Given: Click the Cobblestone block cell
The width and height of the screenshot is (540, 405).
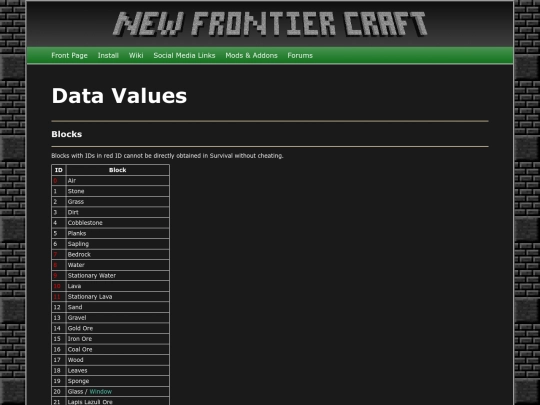Looking at the screenshot, I should pyautogui.click(x=117, y=223).
